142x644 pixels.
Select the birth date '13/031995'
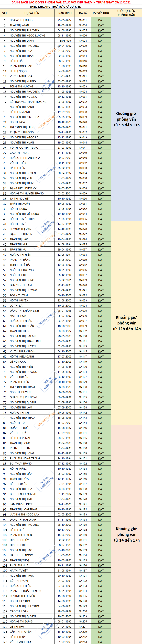pyautogui.click(x=65, y=40)
